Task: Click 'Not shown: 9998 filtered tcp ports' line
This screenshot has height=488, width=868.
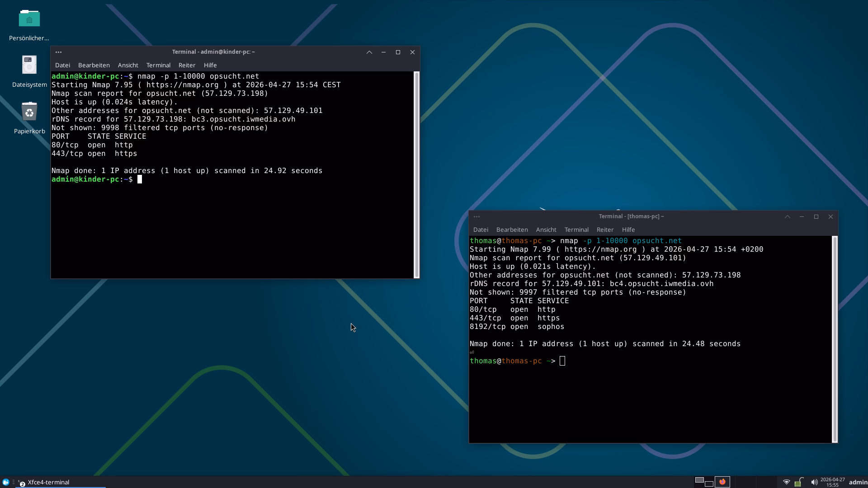Action: tap(160, 128)
